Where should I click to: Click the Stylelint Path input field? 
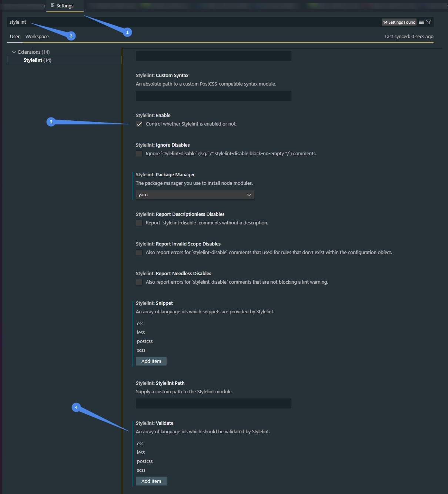click(x=214, y=403)
